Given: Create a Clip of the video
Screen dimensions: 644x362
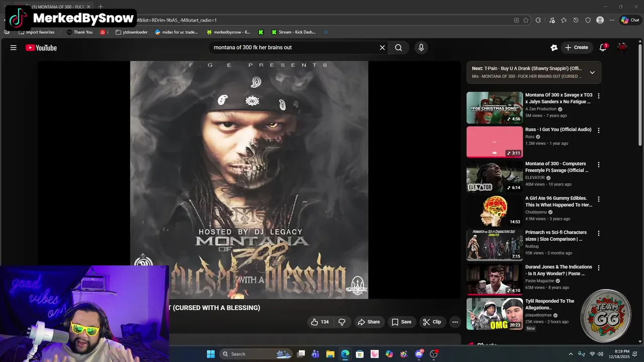Looking at the screenshot, I should (x=432, y=322).
